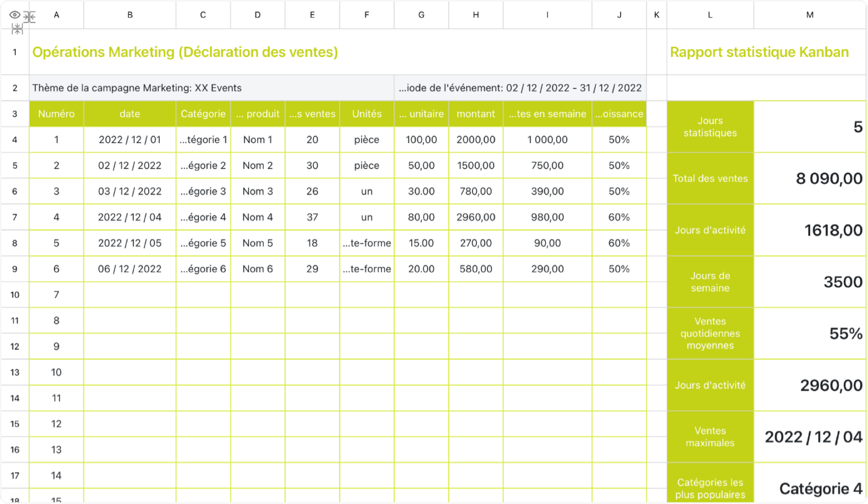
Task: Select row 1 header
Action: click(15, 52)
